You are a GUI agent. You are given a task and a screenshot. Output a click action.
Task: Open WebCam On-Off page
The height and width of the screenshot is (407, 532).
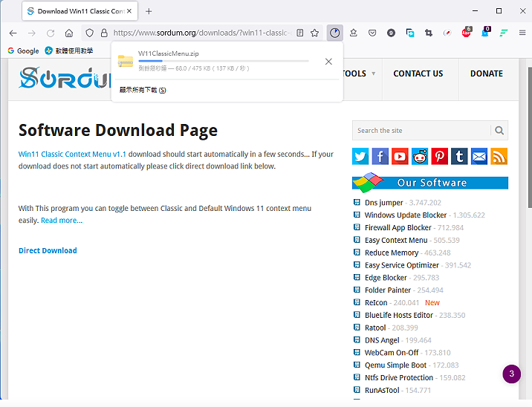click(392, 353)
